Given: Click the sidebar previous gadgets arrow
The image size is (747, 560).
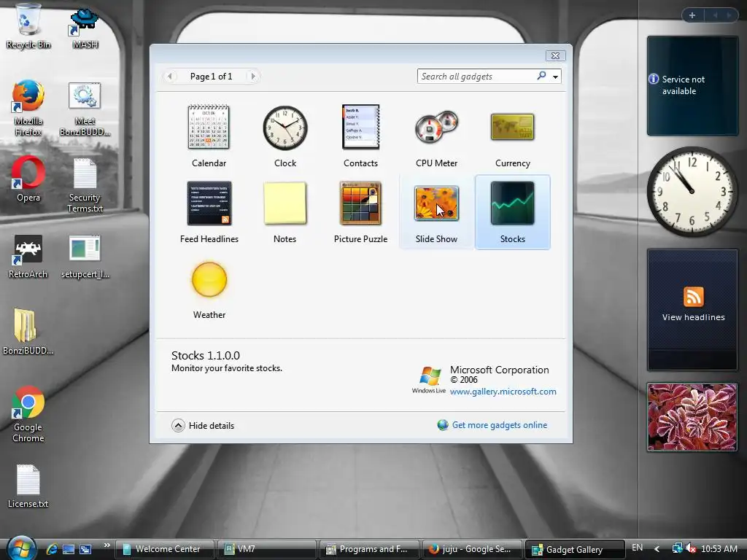Looking at the screenshot, I should [715, 15].
